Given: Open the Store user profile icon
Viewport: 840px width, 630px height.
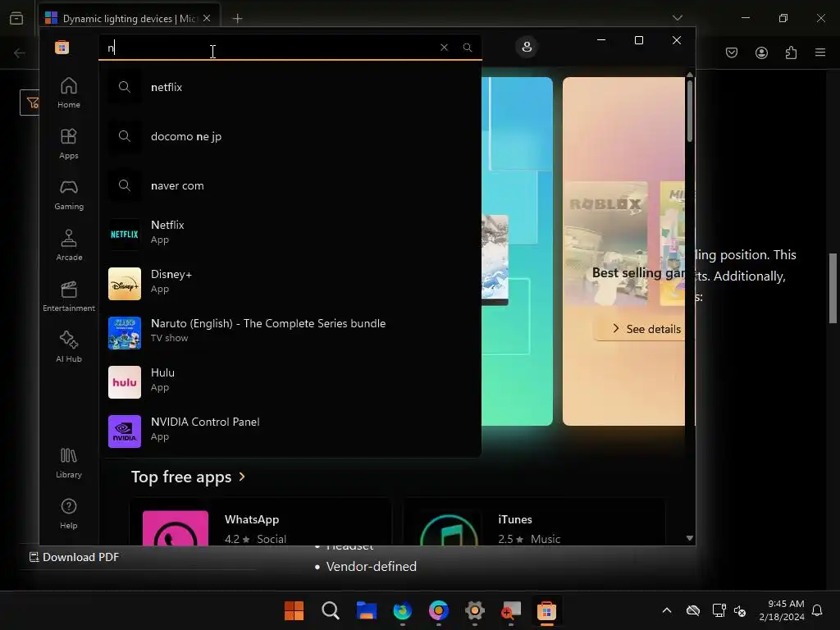Looking at the screenshot, I should [527, 47].
